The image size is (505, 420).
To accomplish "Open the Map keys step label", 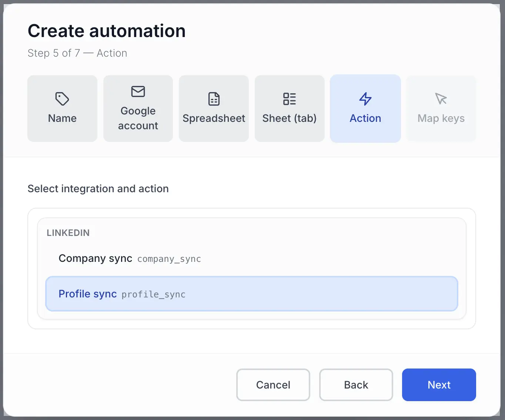I will (441, 118).
